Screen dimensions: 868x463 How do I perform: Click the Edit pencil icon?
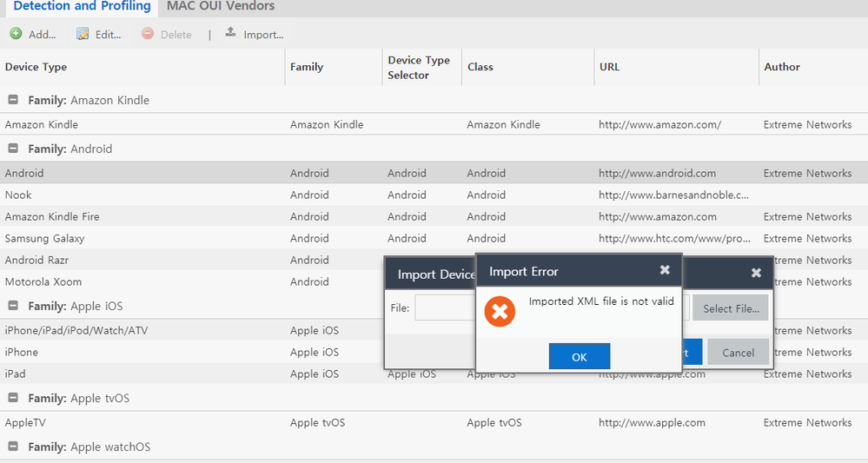[83, 34]
